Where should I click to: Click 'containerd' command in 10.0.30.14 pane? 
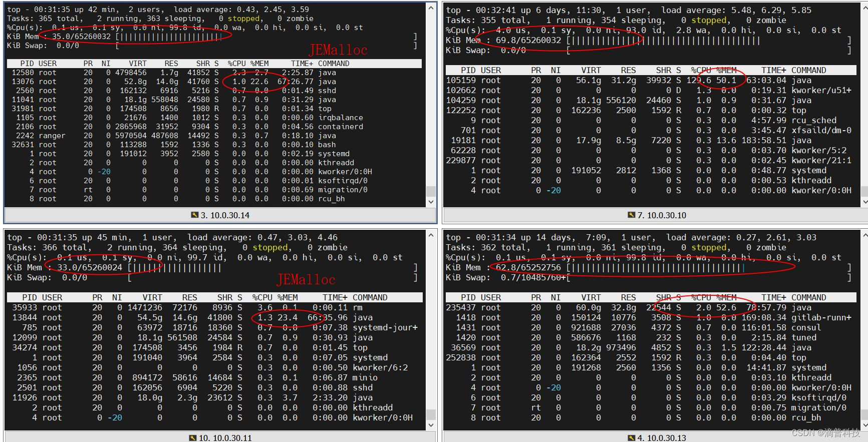point(341,127)
